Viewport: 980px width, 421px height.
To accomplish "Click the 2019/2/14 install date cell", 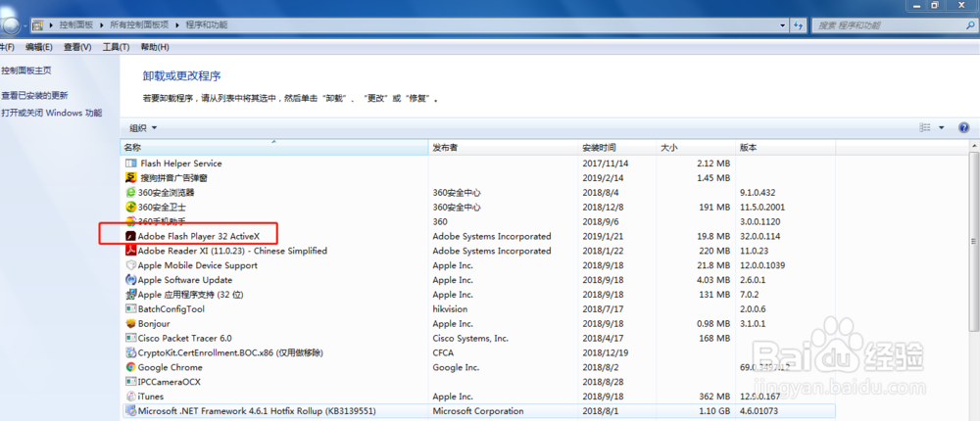I will (603, 178).
